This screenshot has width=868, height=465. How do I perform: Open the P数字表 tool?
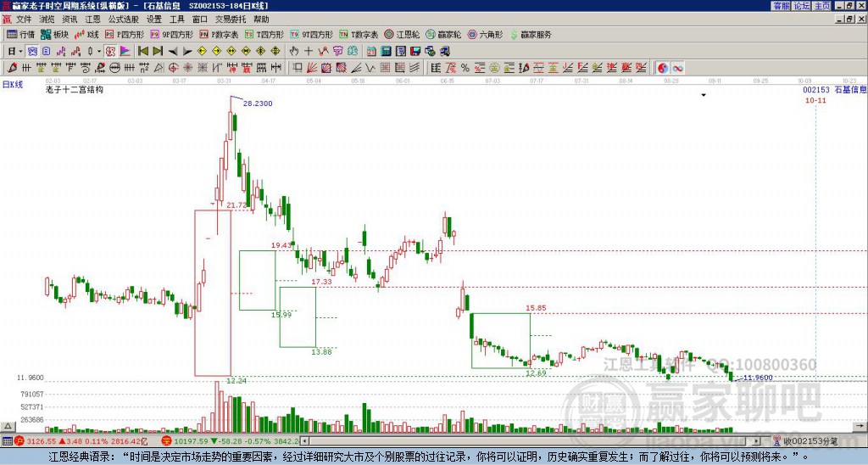pos(220,34)
